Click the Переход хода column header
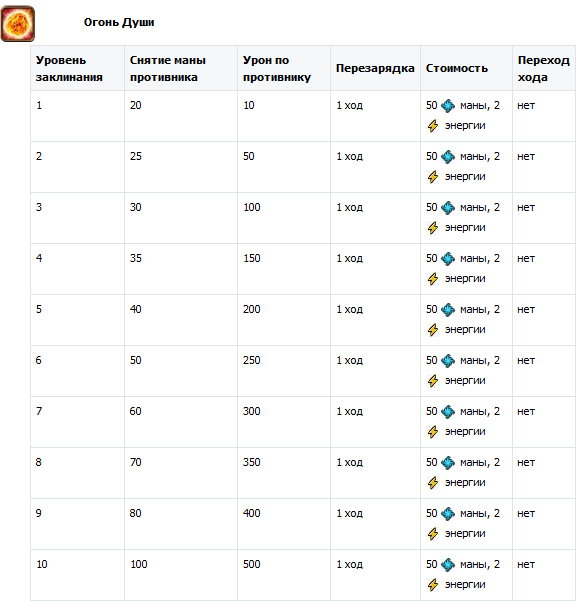The width and height of the screenshot is (582, 607). (544, 69)
